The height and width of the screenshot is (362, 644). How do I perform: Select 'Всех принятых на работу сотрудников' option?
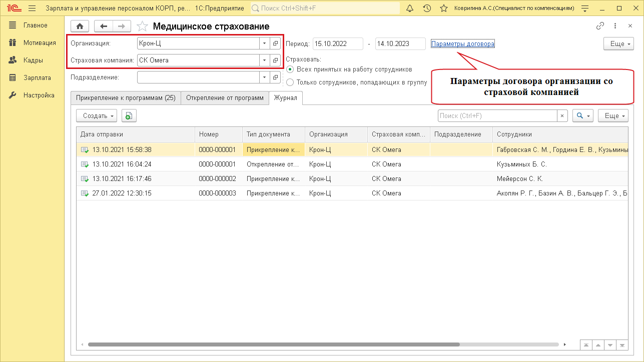(290, 69)
